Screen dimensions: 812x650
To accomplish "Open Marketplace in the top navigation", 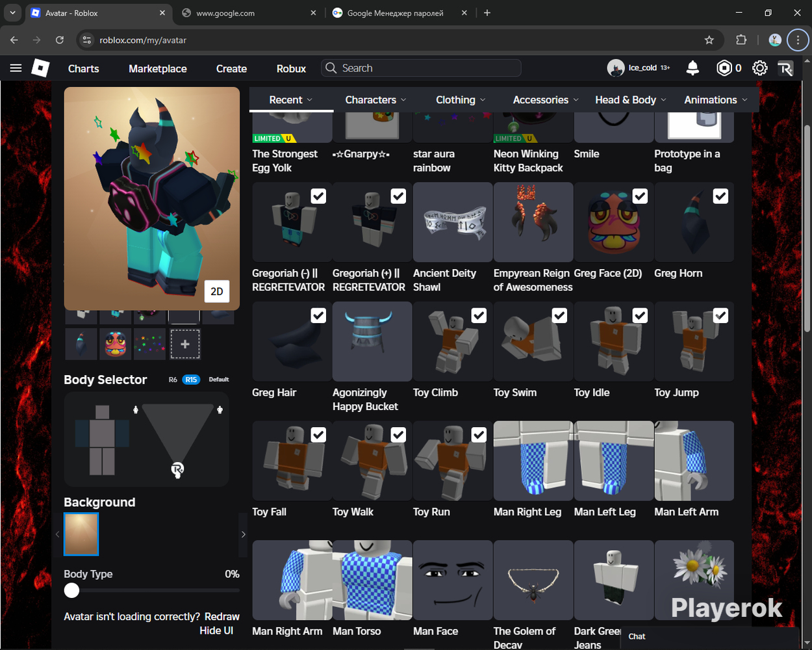I will (158, 68).
